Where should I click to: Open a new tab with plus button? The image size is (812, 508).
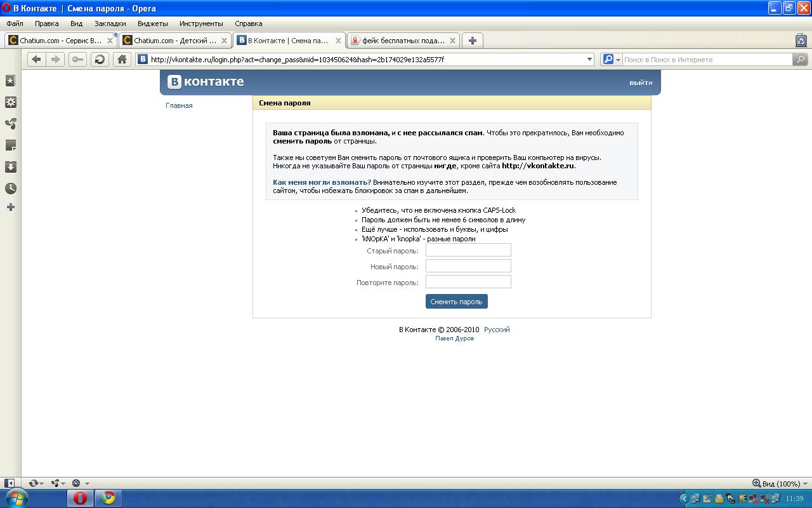(x=472, y=41)
